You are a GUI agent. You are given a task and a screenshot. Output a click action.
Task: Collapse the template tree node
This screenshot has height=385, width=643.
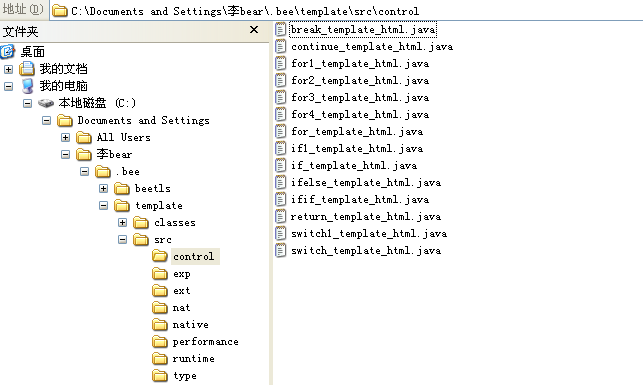[103, 205]
